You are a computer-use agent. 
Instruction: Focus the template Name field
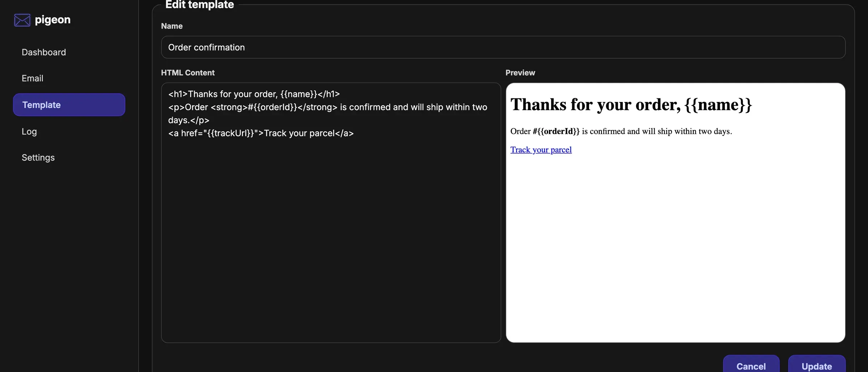pyautogui.click(x=503, y=47)
